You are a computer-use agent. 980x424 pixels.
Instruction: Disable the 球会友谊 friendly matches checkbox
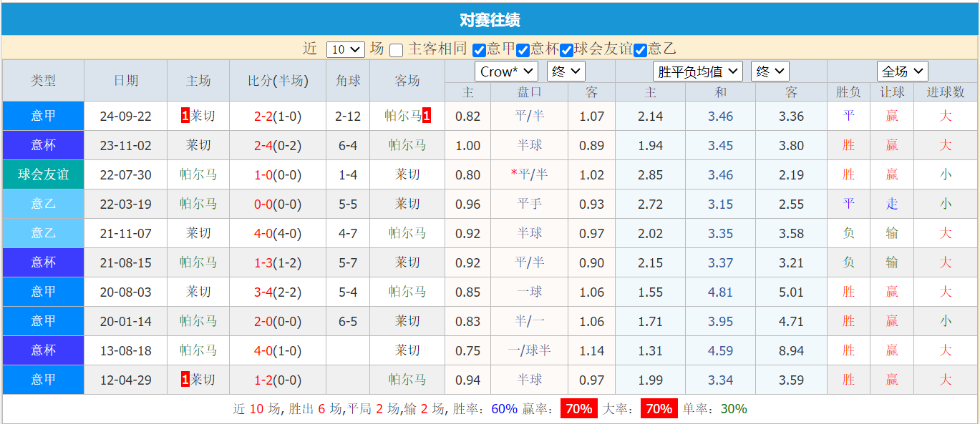coord(565,49)
